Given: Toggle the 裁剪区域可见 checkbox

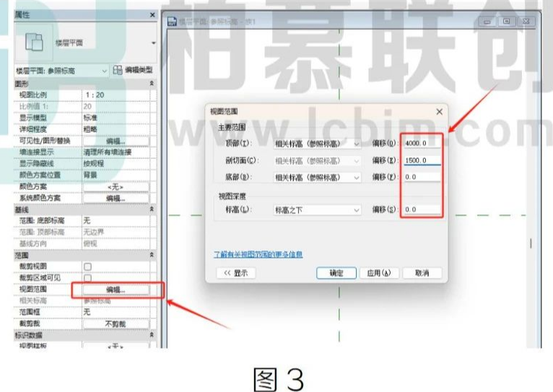Looking at the screenshot, I should 88,278.
